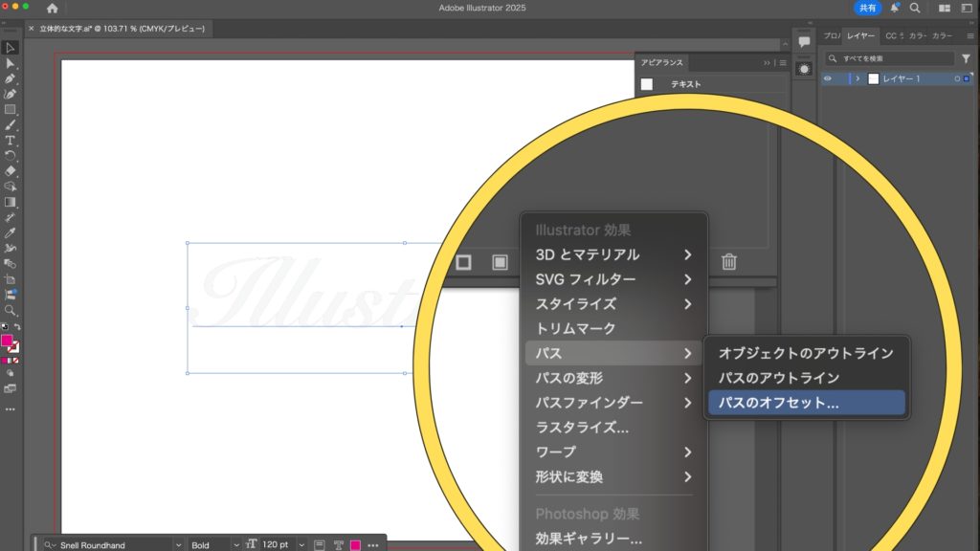This screenshot has width=980, height=551.
Task: Open the font size 120 pt dropdown
Action: [x=301, y=544]
